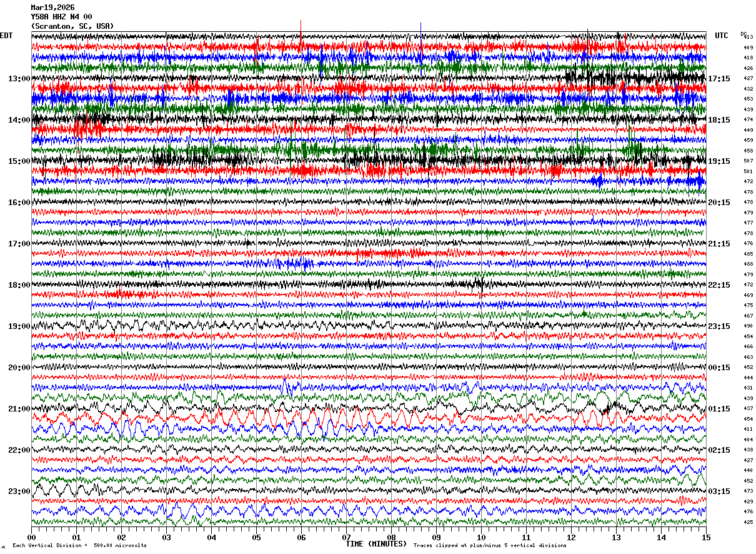The image size is (756, 554).
Task: Click DC offset value 490
Action: (748, 326)
